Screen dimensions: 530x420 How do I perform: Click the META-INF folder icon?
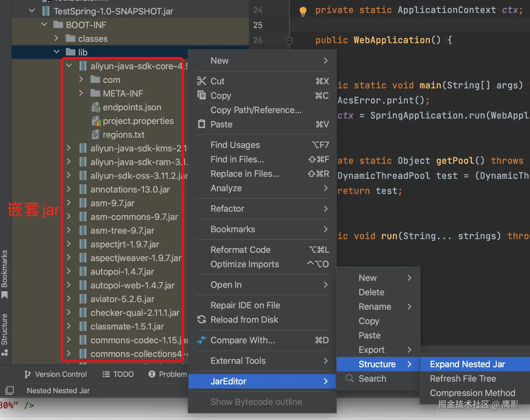95,93
